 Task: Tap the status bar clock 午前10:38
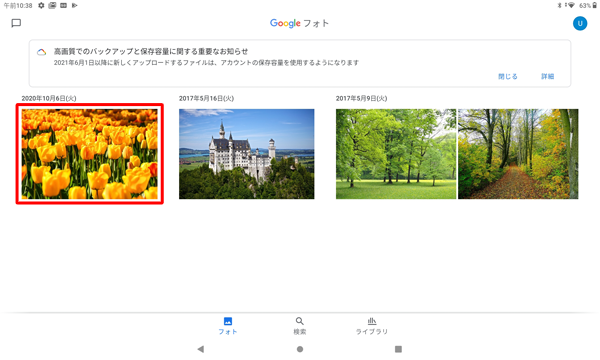[18, 6]
